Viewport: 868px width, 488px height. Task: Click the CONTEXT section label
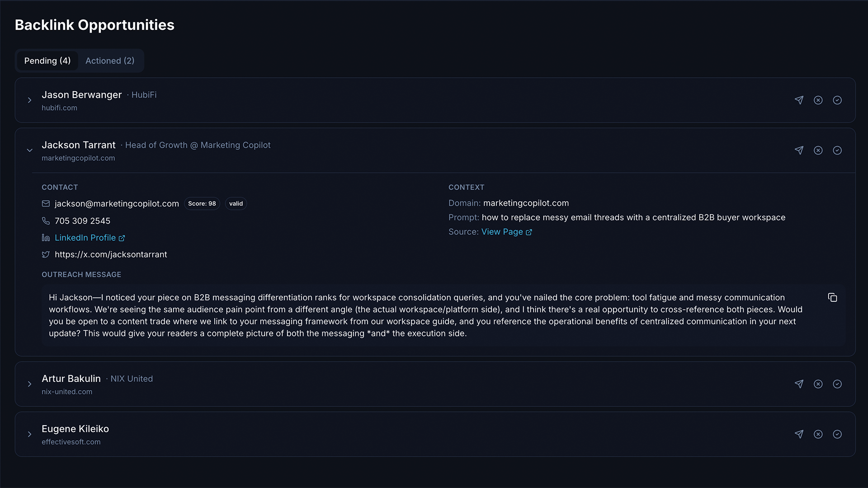coord(466,188)
